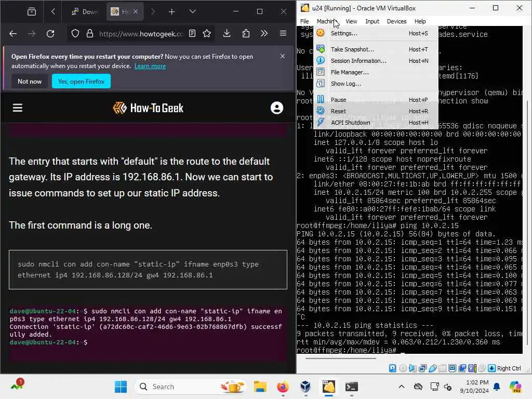Screen dimensions: 532x399
Task: Switch to the Down... browser tab
Action: point(86,12)
